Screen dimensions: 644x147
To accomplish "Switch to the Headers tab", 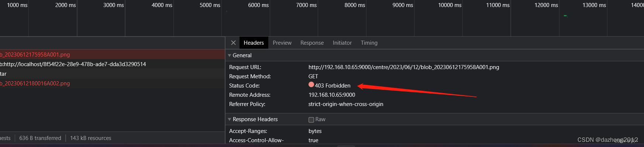I will (254, 43).
